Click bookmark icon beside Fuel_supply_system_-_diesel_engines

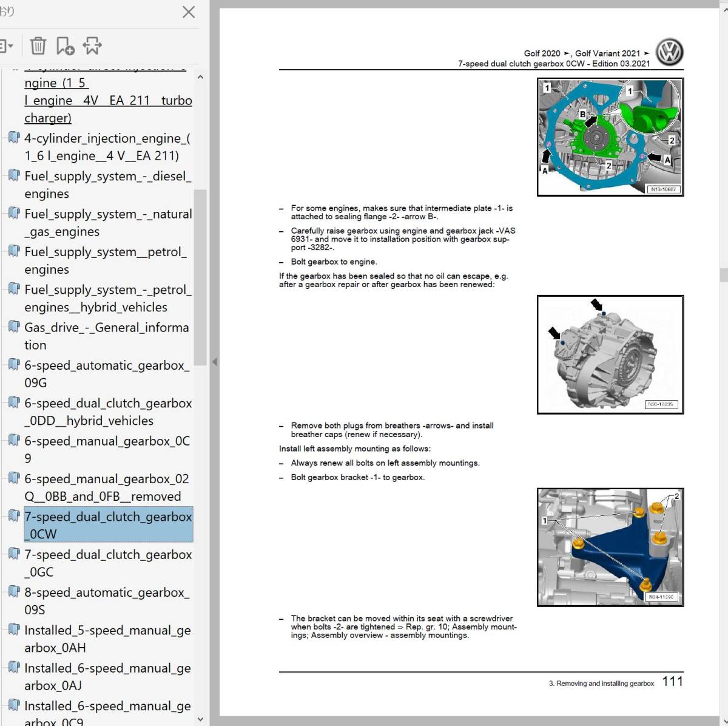tap(13, 176)
